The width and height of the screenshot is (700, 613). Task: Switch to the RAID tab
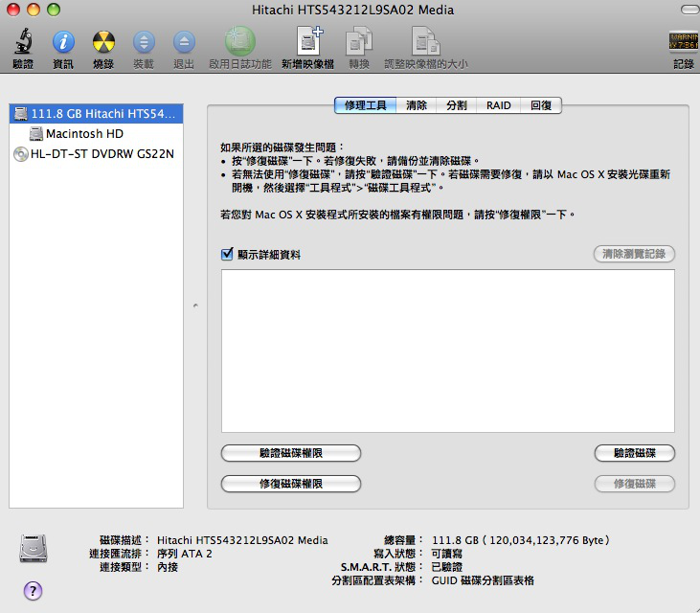498,105
